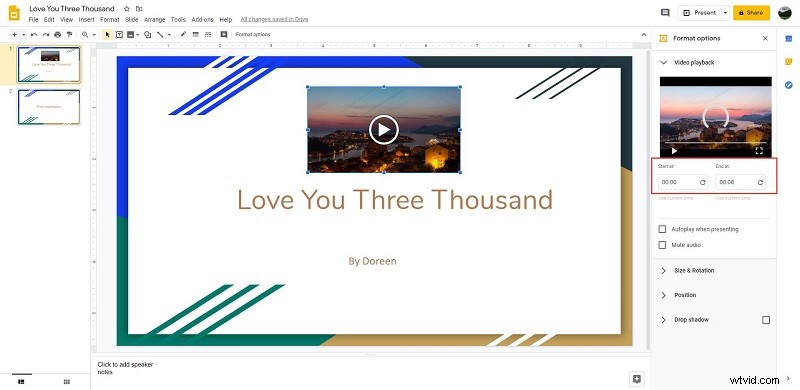Select the Line tool
This screenshot has height=390, width=800.
click(160, 35)
